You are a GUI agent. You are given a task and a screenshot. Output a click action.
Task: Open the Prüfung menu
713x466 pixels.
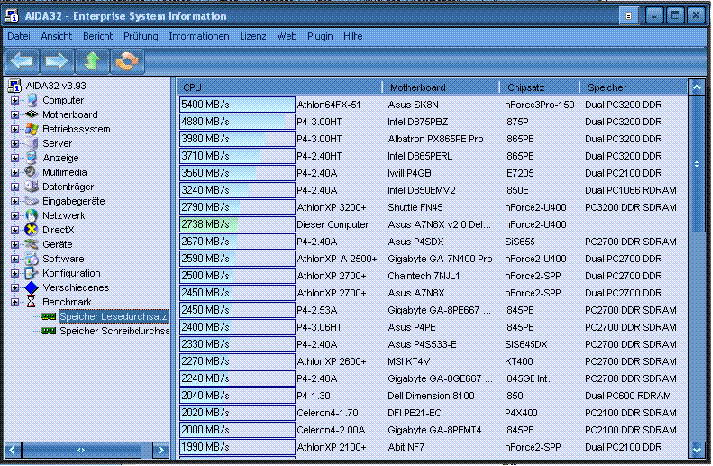pyautogui.click(x=141, y=36)
